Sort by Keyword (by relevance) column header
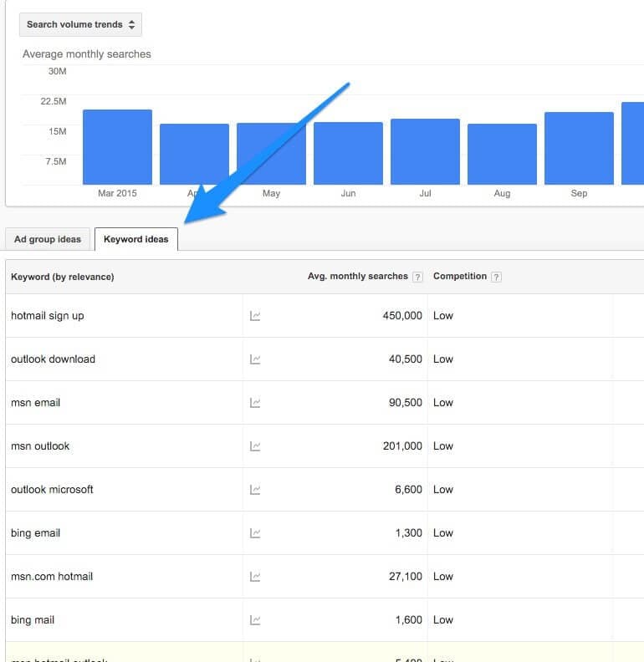Viewport: 644px width, 662px height. point(63,277)
